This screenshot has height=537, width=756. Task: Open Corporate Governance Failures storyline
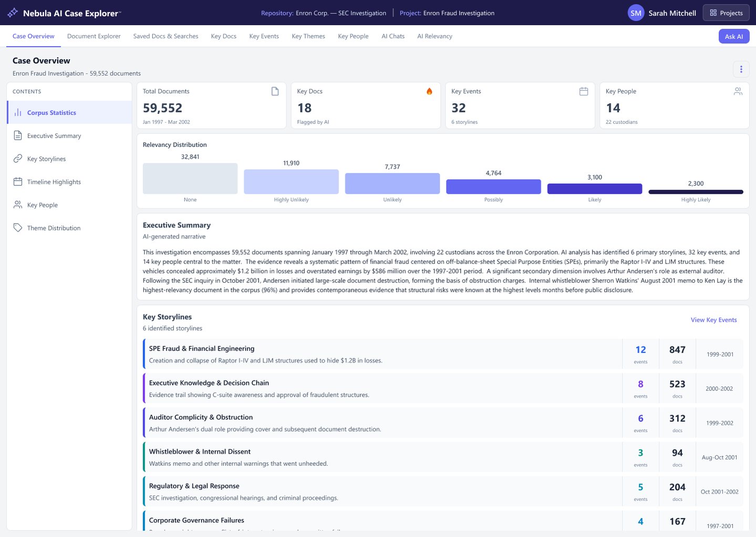[443, 521]
